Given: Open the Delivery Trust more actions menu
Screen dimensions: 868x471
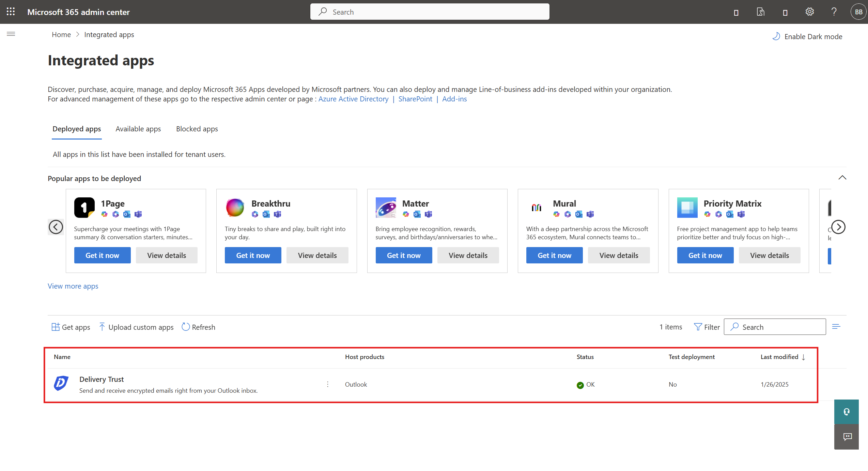Looking at the screenshot, I should point(328,384).
